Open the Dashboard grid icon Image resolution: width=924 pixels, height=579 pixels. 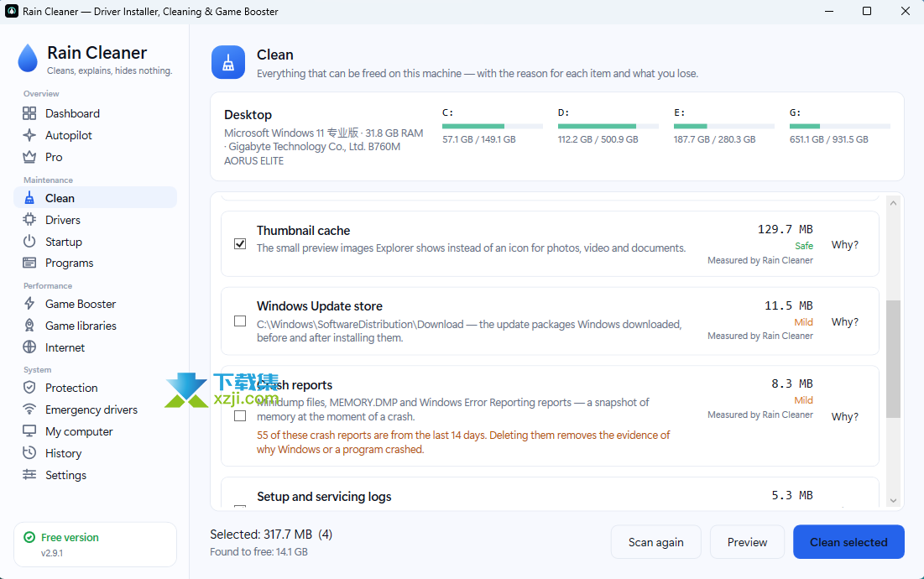[x=29, y=113]
